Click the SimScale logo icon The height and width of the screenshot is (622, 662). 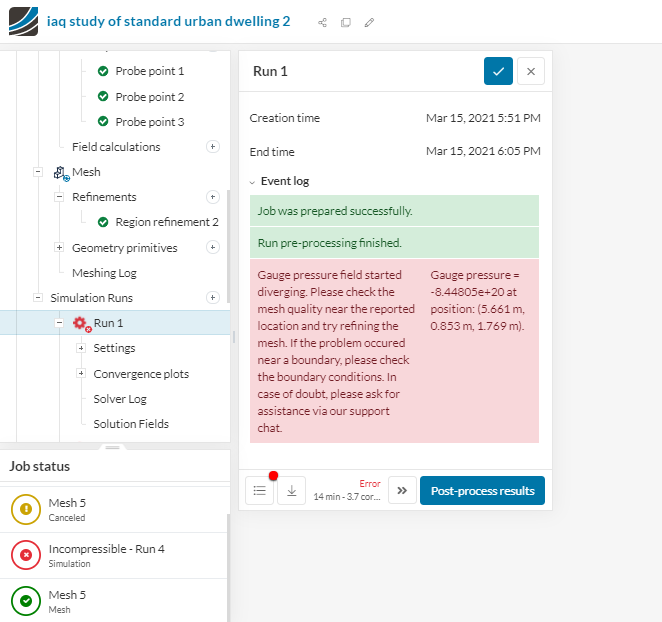pyautogui.click(x=23, y=21)
